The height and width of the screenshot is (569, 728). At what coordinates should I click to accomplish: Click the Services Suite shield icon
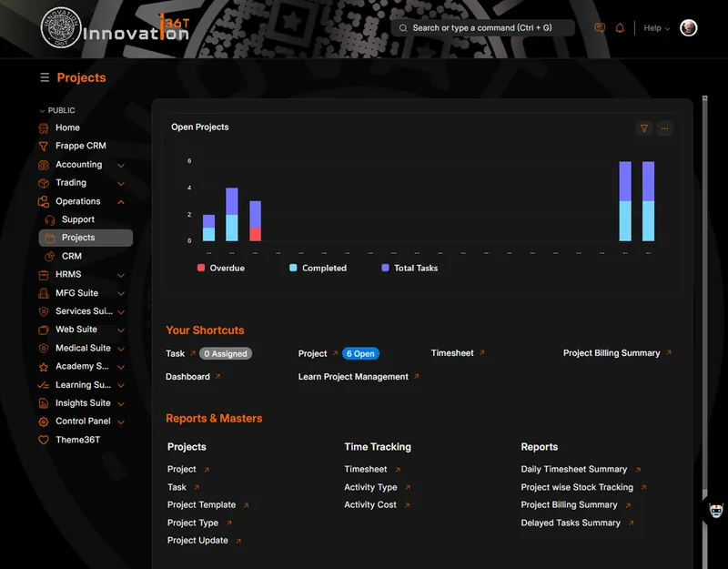44,311
